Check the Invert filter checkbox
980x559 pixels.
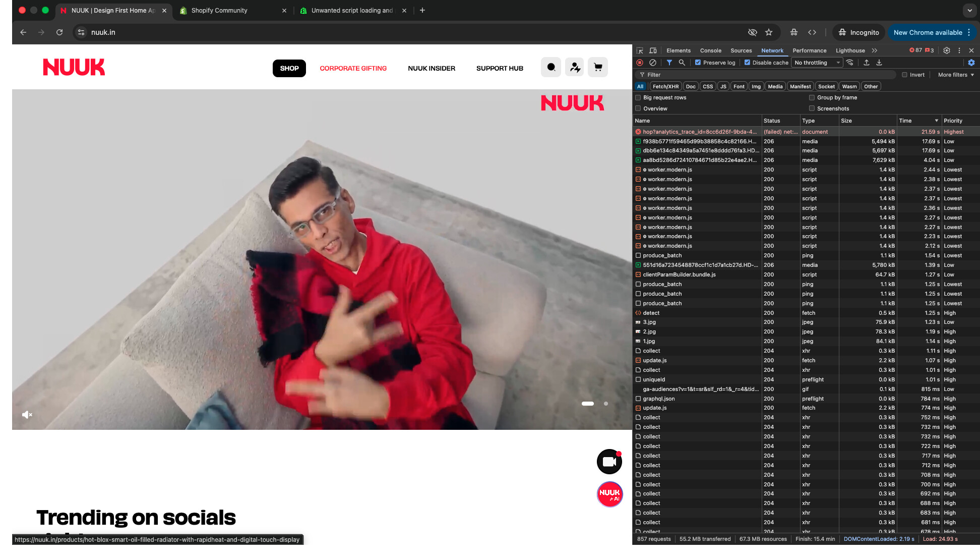pos(905,75)
